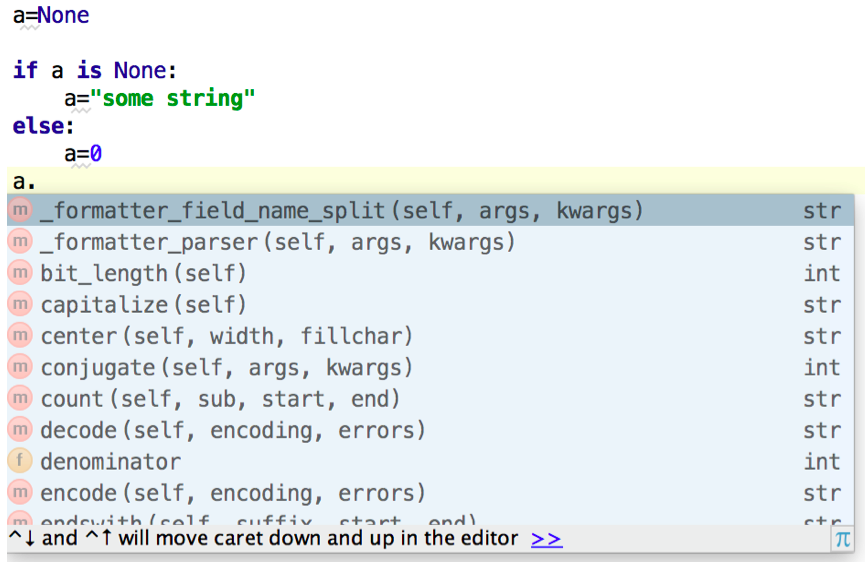Viewport: 865px width, 562px height.
Task: Click the >> link in the hint bar
Action: tap(546, 539)
